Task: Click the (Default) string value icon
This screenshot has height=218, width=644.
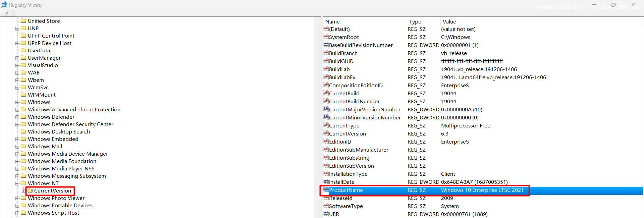Action: pos(326,29)
